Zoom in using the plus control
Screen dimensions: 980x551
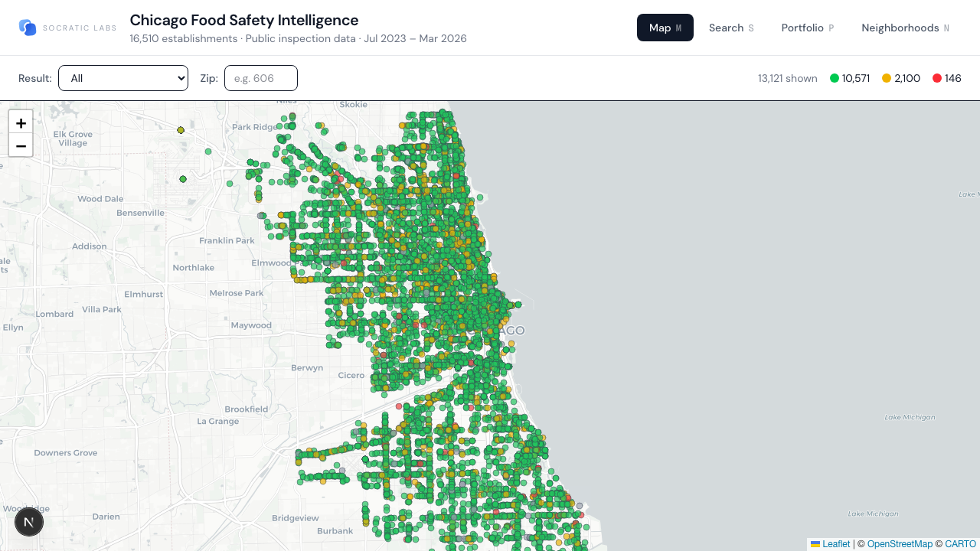click(x=21, y=123)
